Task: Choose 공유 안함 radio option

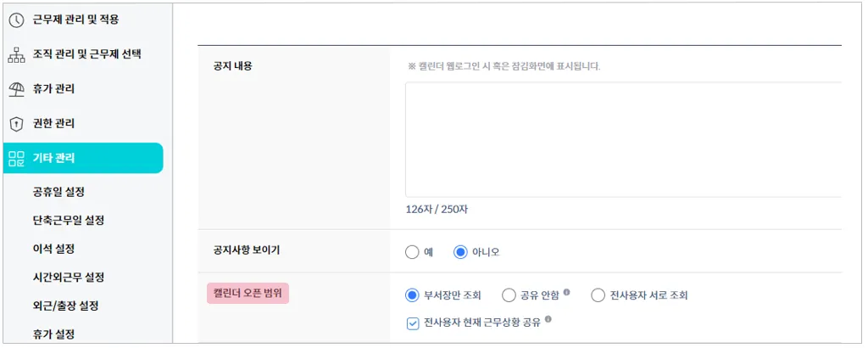Action: coord(509,295)
